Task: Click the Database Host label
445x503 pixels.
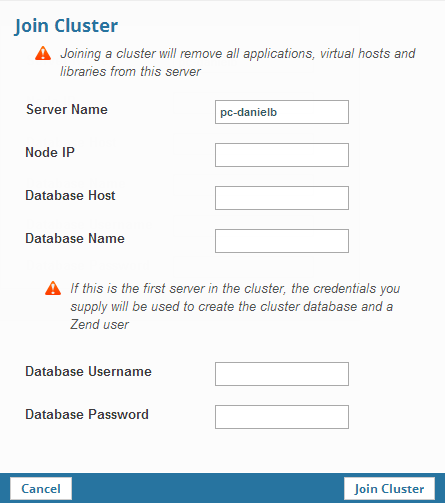Action: pos(70,195)
